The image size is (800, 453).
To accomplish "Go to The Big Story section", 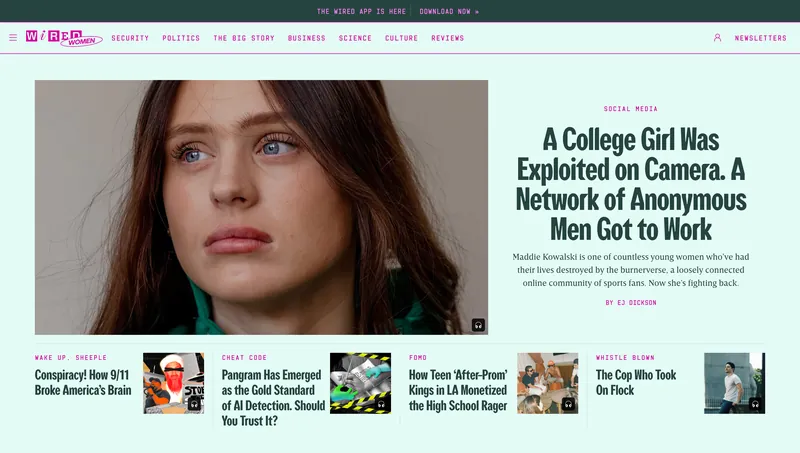I will [x=244, y=38].
